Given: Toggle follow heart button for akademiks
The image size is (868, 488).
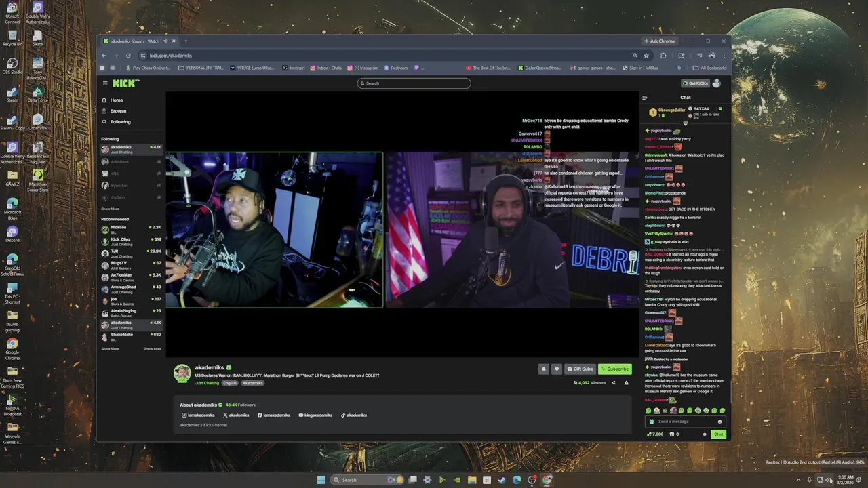Looking at the screenshot, I should pos(557,369).
